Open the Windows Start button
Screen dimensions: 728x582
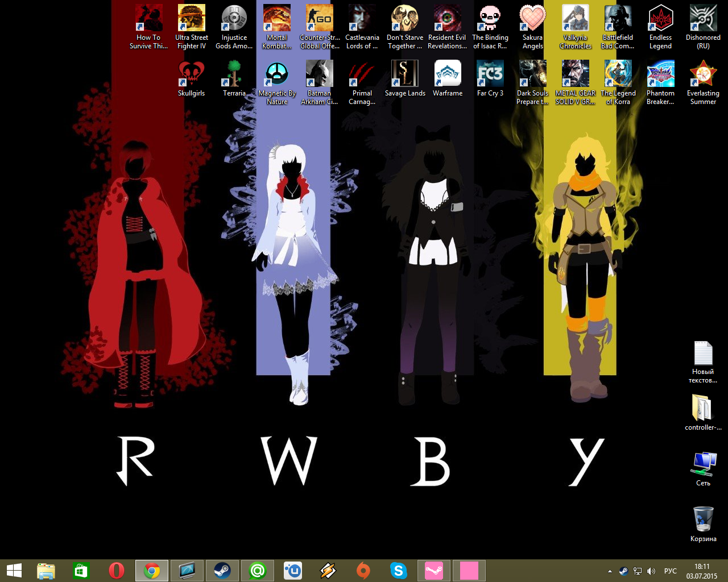[x=14, y=571]
